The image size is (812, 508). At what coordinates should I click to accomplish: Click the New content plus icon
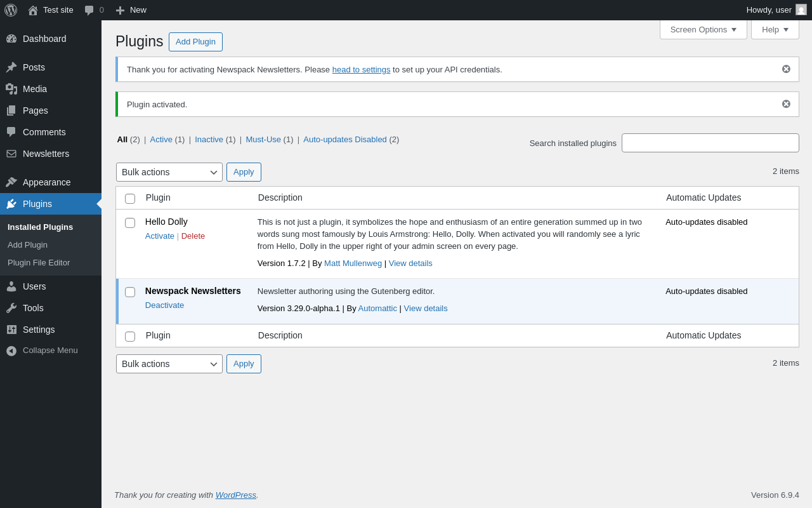(x=120, y=10)
